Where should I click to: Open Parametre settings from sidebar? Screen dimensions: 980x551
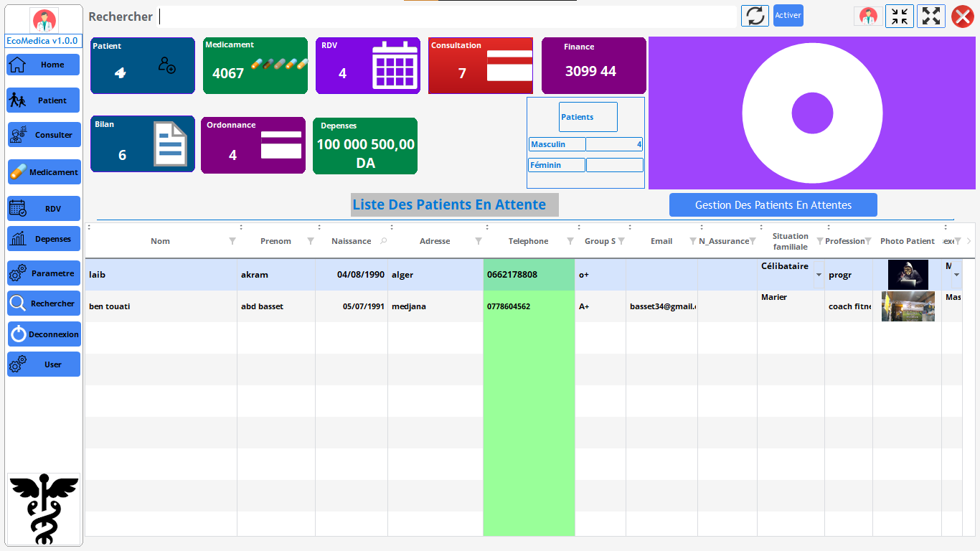[x=44, y=273]
